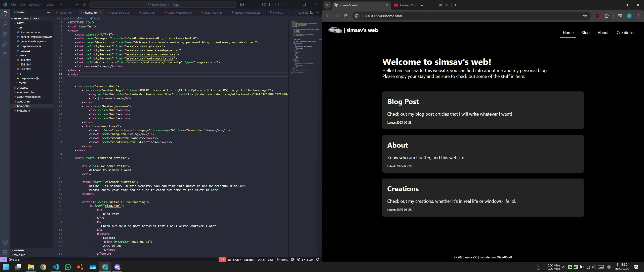Click the browser address bar

[428, 16]
